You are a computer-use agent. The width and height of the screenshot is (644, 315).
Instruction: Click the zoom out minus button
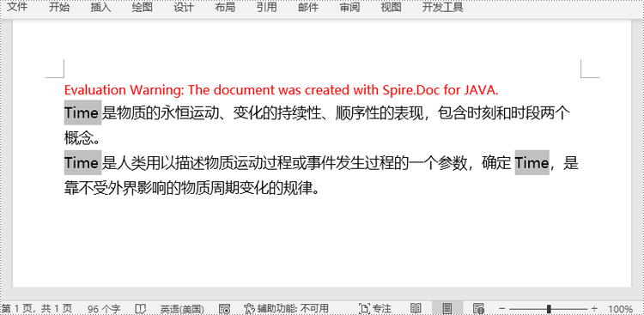(x=502, y=308)
